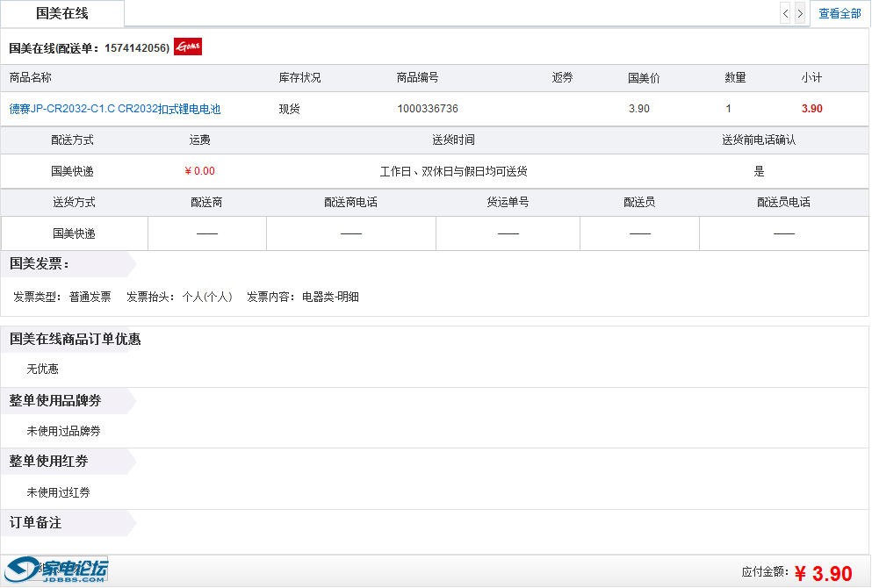Click the product number 1000336736
Image resolution: width=872 pixels, height=588 pixels.
coord(428,108)
